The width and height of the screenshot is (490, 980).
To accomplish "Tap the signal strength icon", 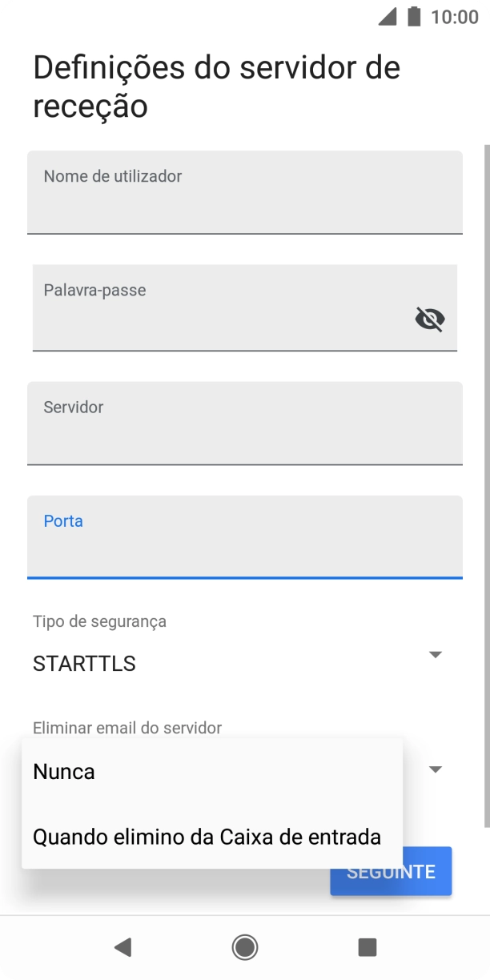I will click(387, 18).
